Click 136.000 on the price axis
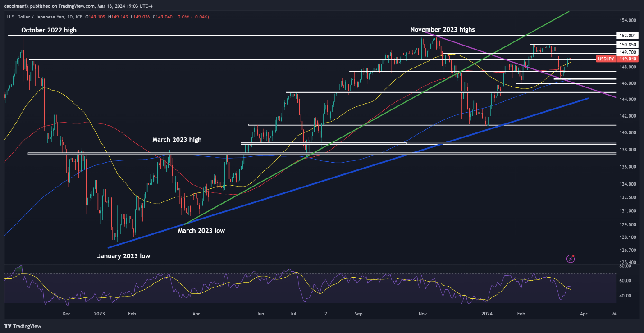The width and height of the screenshot is (644, 333). click(627, 167)
